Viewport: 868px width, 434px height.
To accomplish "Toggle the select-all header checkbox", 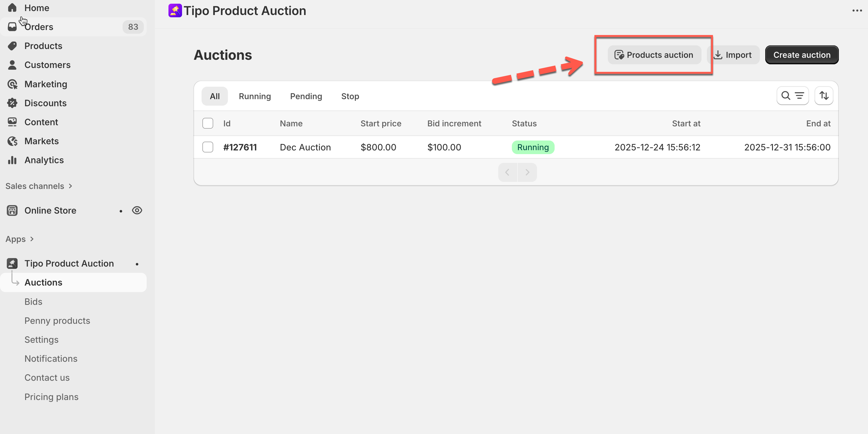I will [x=208, y=124].
